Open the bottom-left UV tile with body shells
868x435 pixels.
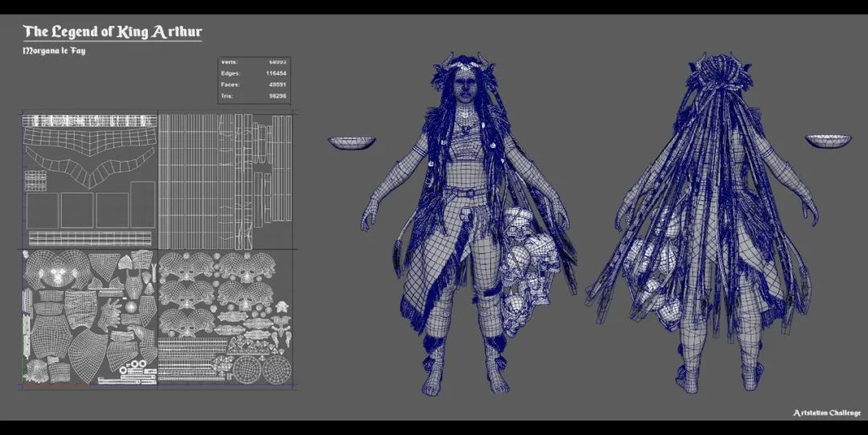click(x=90, y=317)
